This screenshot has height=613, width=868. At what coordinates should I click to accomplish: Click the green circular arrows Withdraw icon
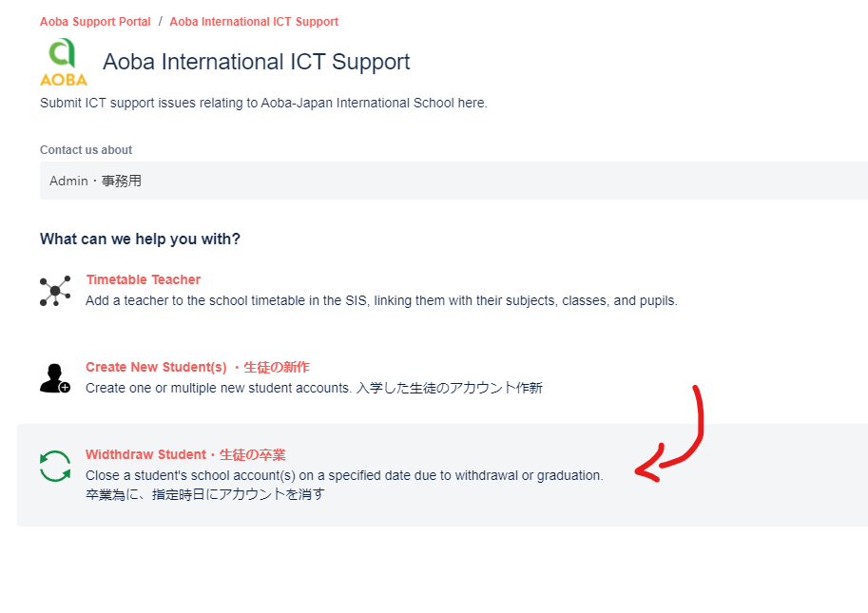click(x=55, y=466)
